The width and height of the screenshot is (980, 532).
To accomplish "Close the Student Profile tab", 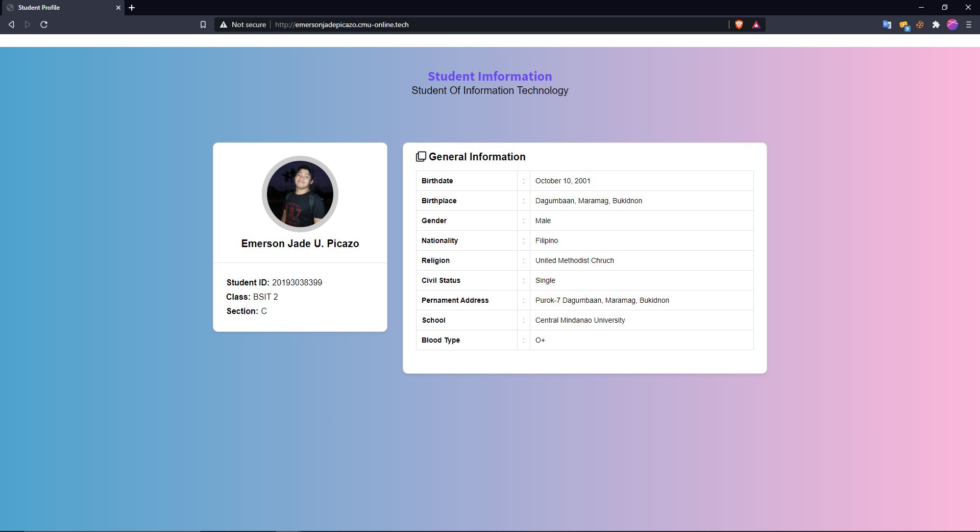I will [118, 8].
